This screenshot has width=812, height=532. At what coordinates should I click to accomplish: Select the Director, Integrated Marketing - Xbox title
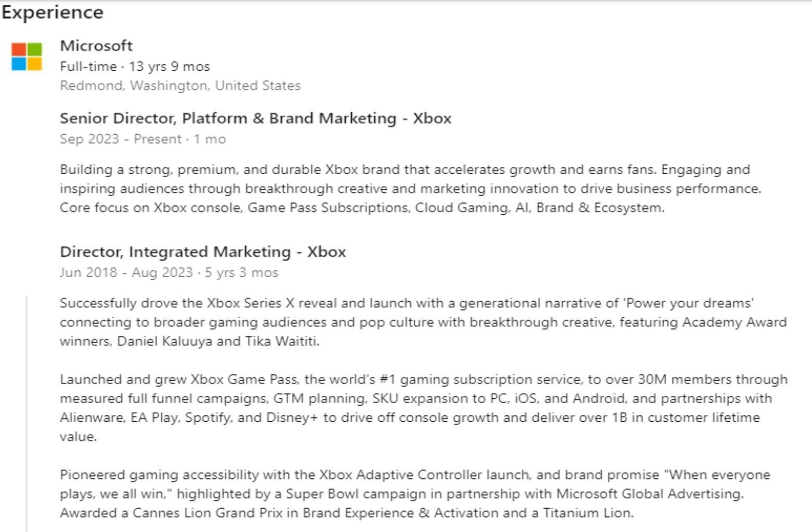coord(202,252)
